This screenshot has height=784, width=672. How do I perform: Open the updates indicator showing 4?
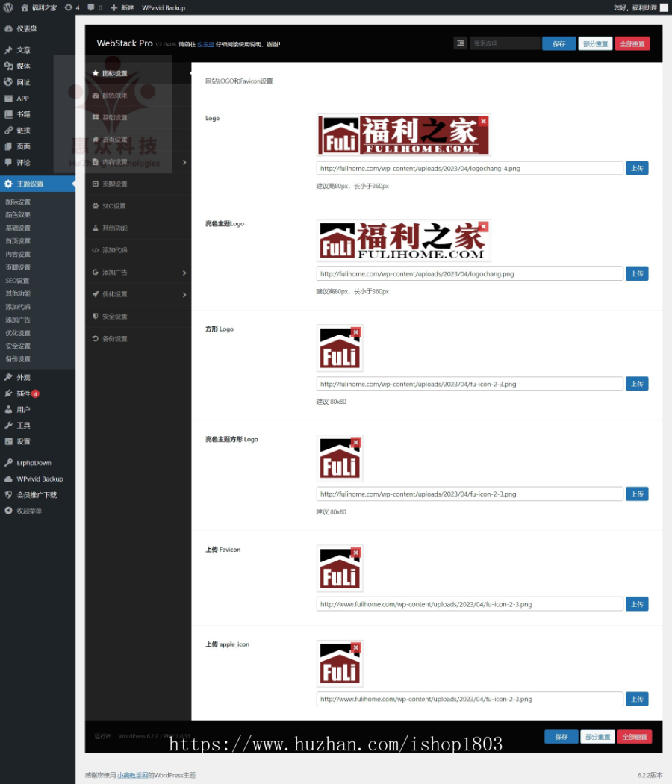[72, 7]
